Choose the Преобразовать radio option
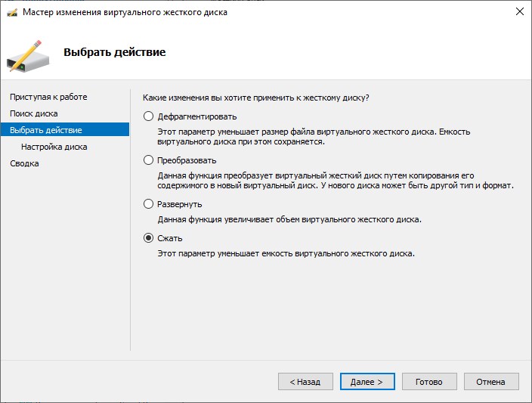Screen dimensions: 532x403 click(x=148, y=160)
